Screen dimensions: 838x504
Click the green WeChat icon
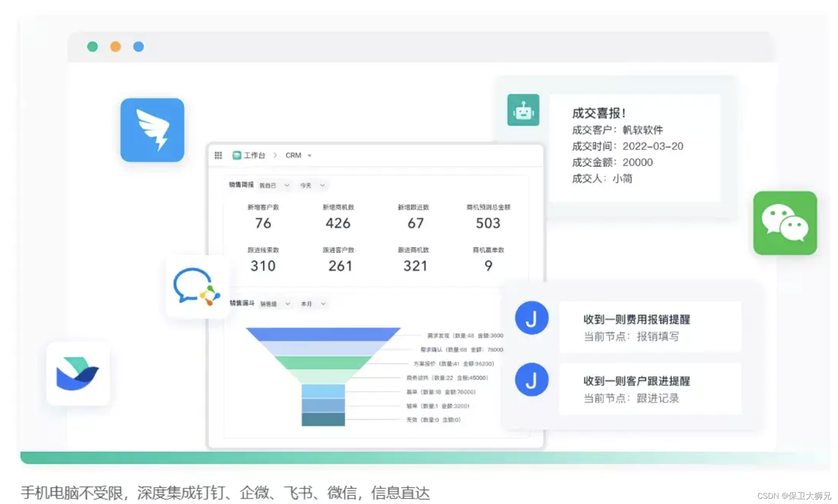point(785,223)
